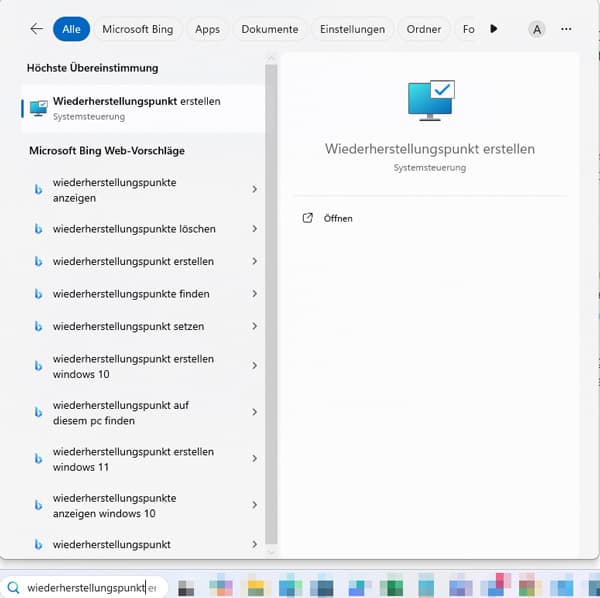Click the user account avatar 'A'
Viewport: 600px width, 598px height.
[x=537, y=29]
